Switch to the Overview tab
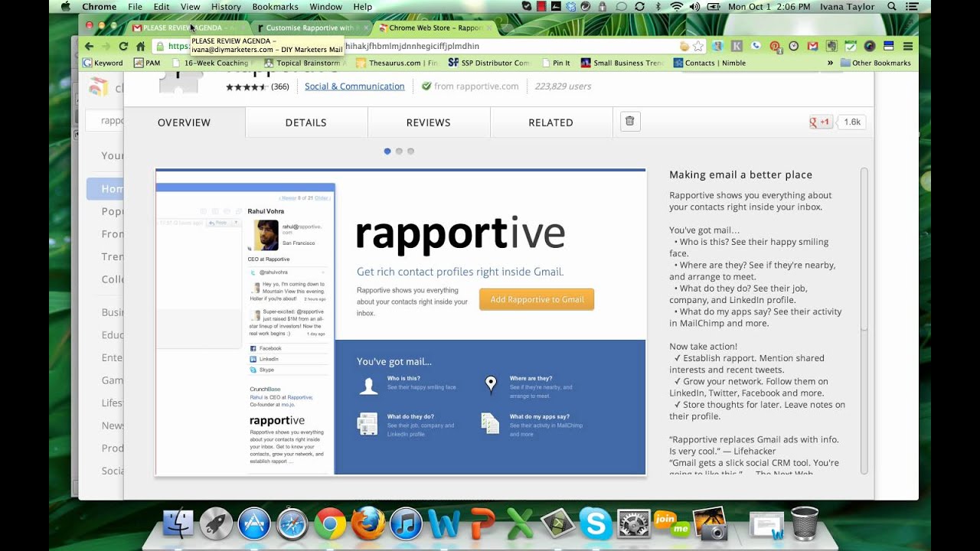This screenshot has width=980, height=551. [x=184, y=122]
